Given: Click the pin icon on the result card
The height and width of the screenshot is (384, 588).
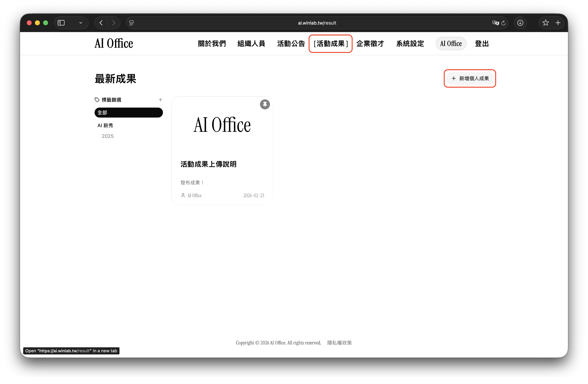Looking at the screenshot, I should [x=265, y=104].
